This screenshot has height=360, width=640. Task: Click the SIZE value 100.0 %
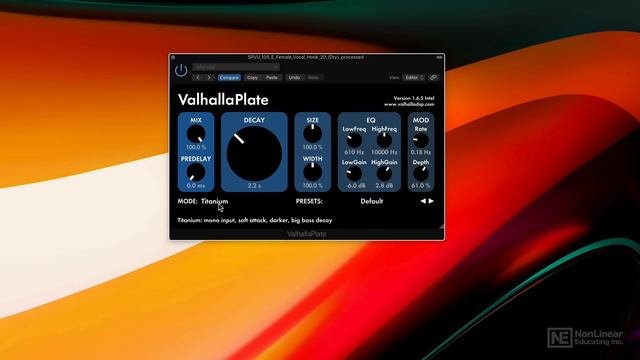(313, 147)
